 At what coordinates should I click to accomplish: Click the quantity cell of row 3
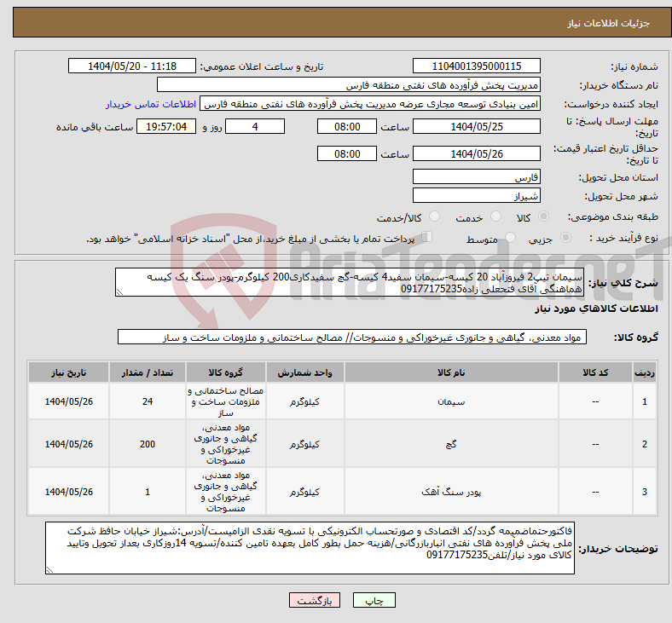(148, 492)
